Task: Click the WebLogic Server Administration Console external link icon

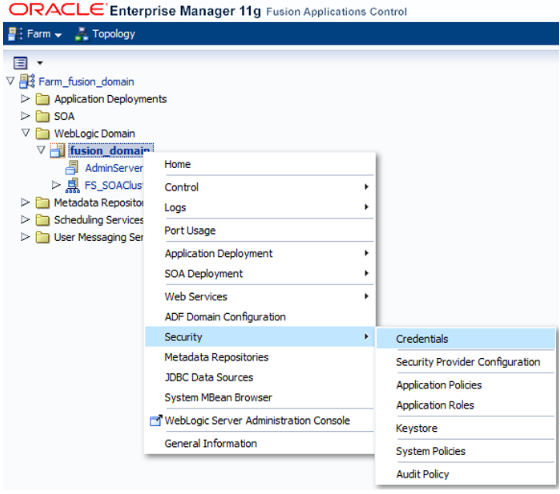Action: [x=156, y=420]
